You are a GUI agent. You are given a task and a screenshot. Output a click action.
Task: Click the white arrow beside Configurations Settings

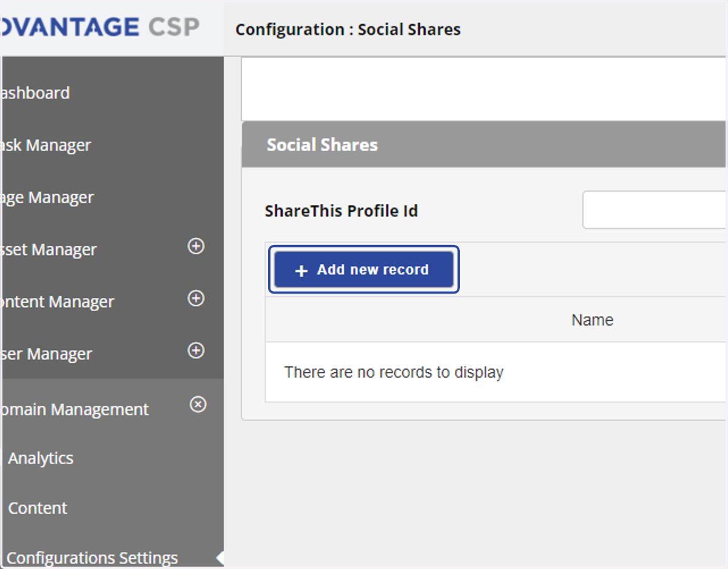220,557
